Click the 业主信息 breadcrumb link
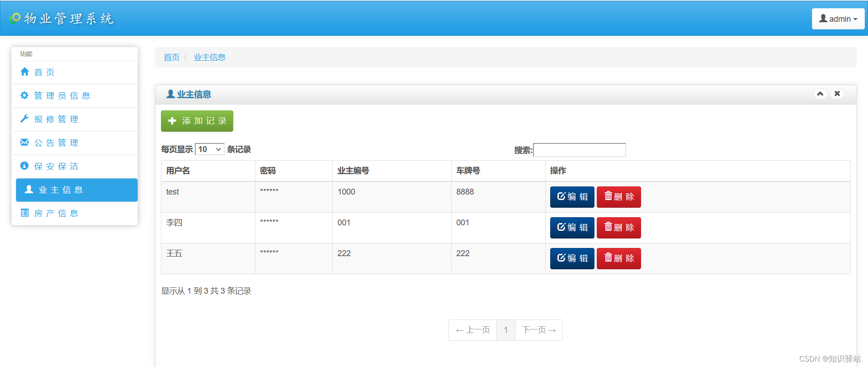868x367 pixels. tap(210, 57)
